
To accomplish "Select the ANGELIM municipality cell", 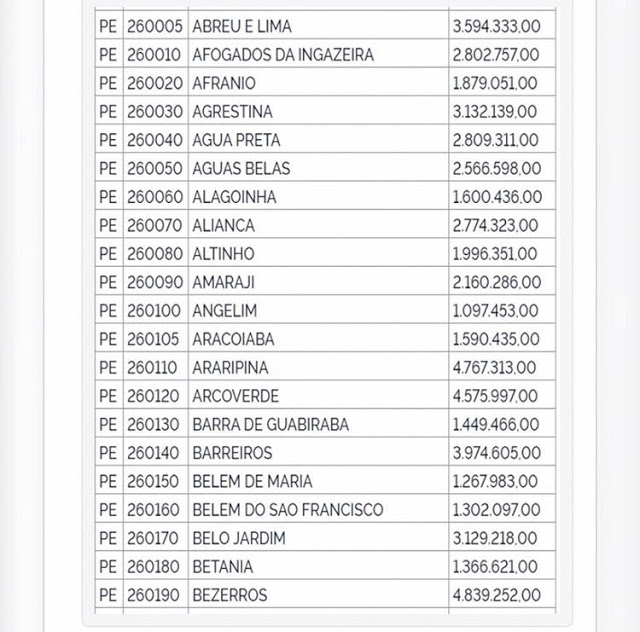I will pos(225,311).
